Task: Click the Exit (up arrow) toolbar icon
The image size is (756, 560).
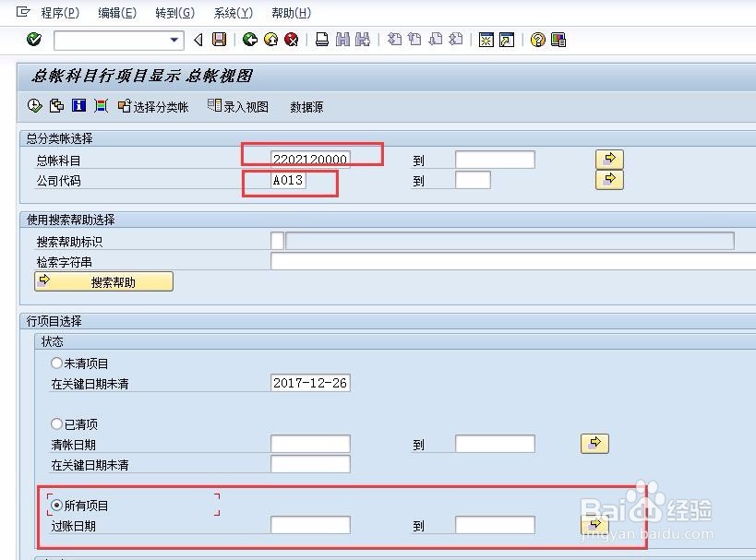Action: 268,40
